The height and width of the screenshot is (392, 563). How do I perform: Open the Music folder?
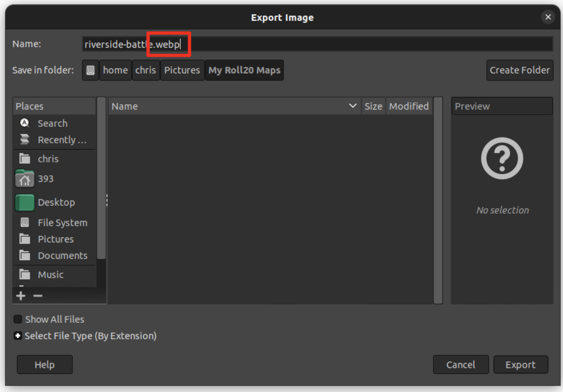pyautogui.click(x=50, y=274)
